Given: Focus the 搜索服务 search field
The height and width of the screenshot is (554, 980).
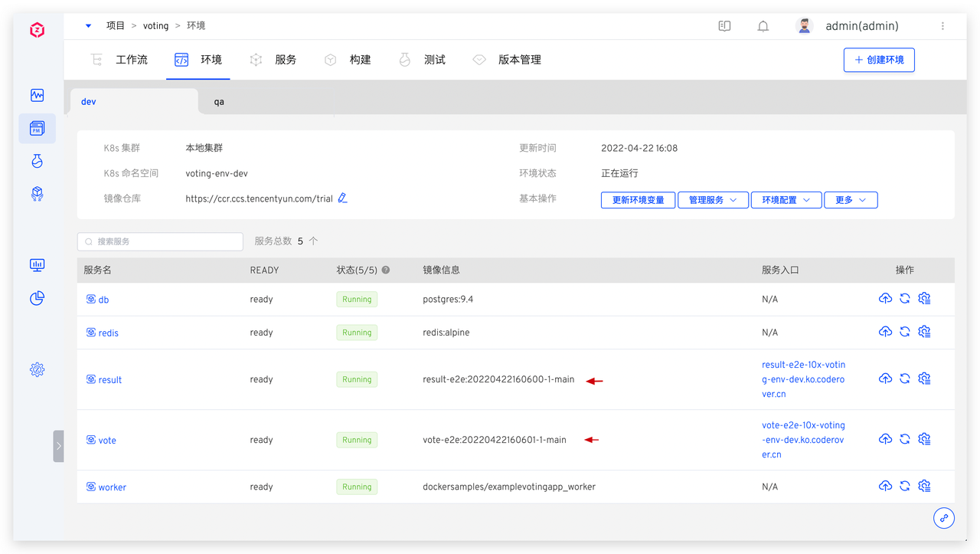Looking at the screenshot, I should click(x=160, y=241).
